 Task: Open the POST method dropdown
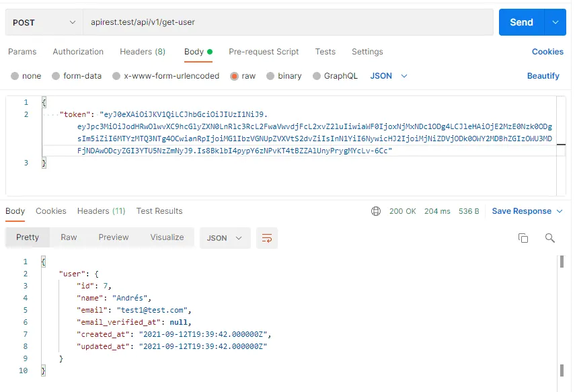[42, 22]
